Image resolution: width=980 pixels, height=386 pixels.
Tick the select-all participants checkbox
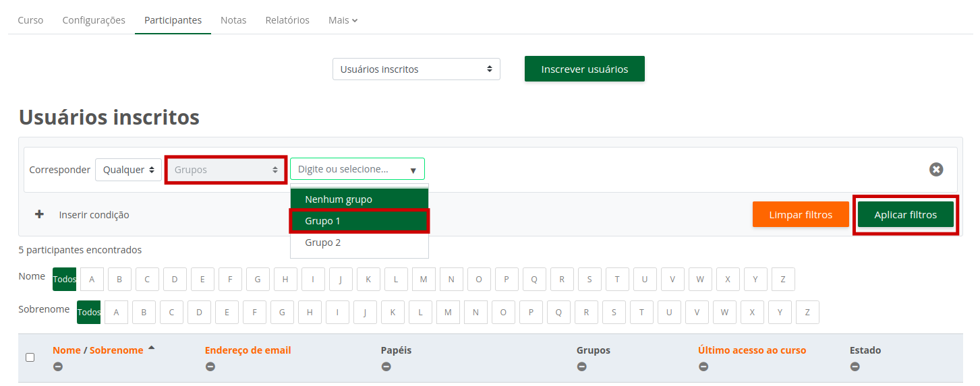[30, 357]
